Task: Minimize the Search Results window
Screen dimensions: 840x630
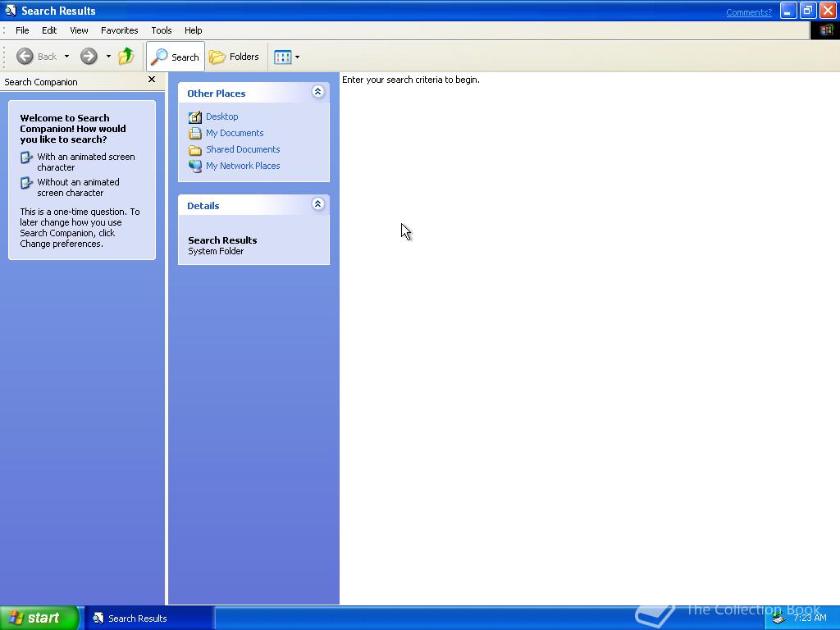Action: [x=788, y=11]
